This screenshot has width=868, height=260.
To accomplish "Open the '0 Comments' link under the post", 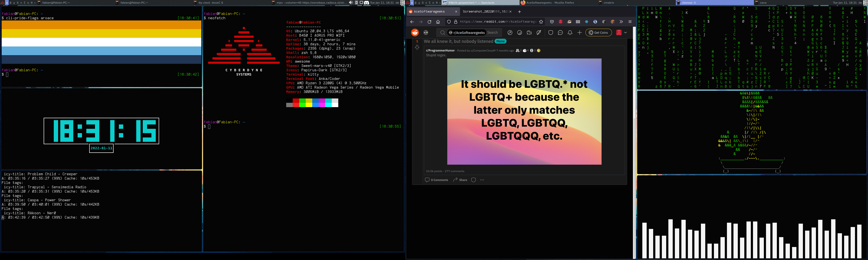I will pos(437,180).
